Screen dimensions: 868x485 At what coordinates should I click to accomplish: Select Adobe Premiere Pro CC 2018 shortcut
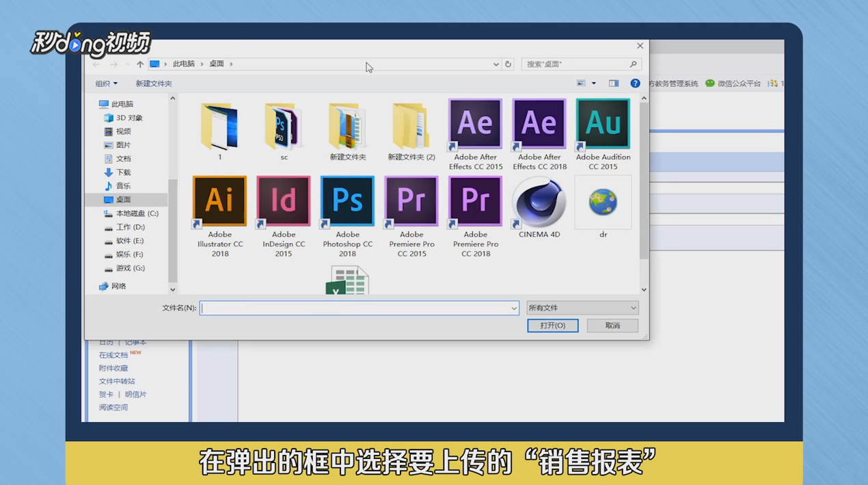pyautogui.click(x=476, y=215)
